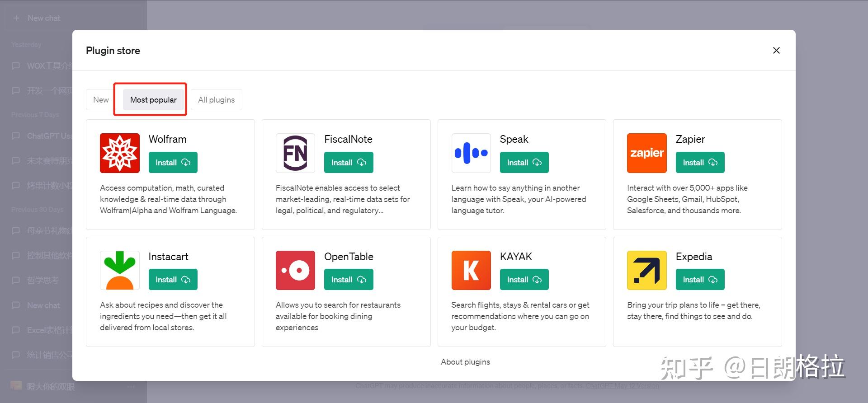868x403 pixels.
Task: Click the OpenTable plugin title
Action: click(x=349, y=257)
